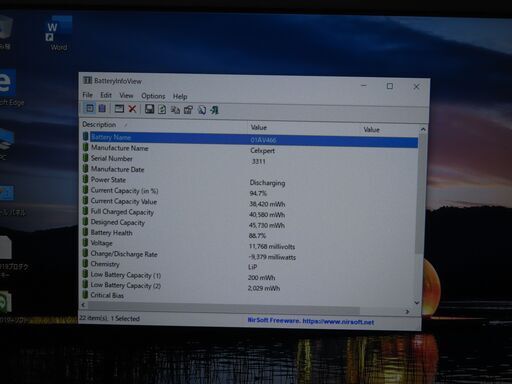Screen dimensions: 512x384
Task: Open the Help menu
Action: [180, 97]
